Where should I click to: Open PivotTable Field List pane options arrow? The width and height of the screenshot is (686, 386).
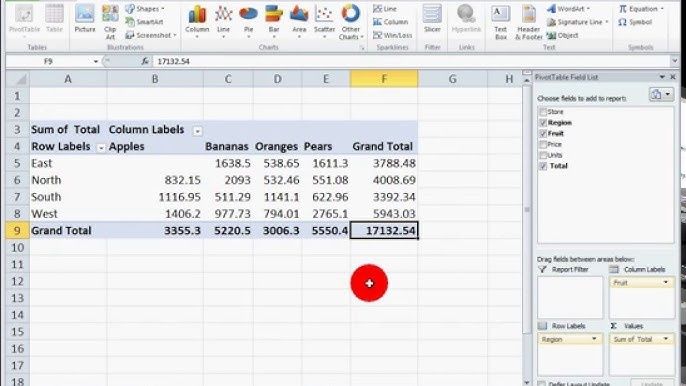tap(662, 77)
